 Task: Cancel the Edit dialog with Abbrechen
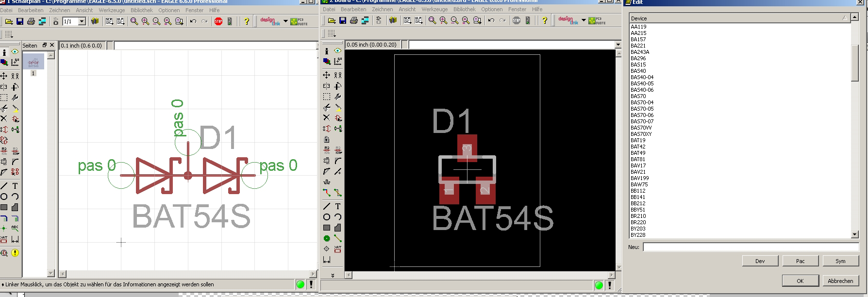[841, 280]
